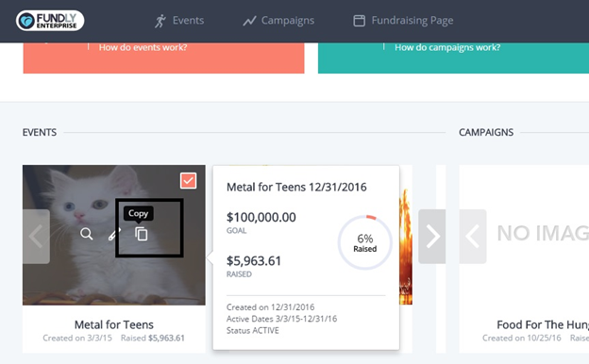The image size is (589, 364).
Task: Go back in campaigns carousel with left arrow
Action: click(473, 237)
